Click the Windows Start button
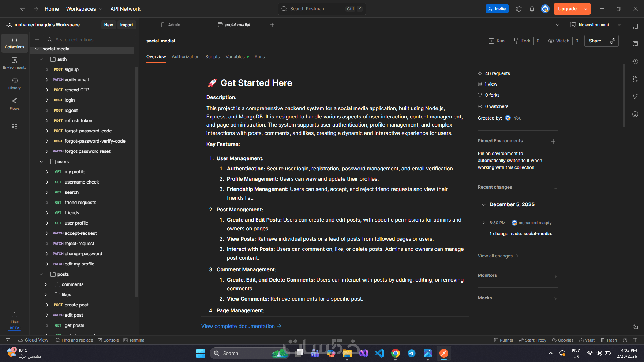The width and height of the screenshot is (644, 362). [201, 353]
